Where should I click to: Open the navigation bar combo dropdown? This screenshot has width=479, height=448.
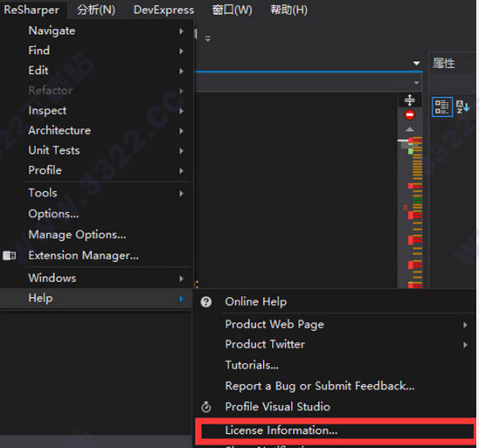[x=416, y=83]
